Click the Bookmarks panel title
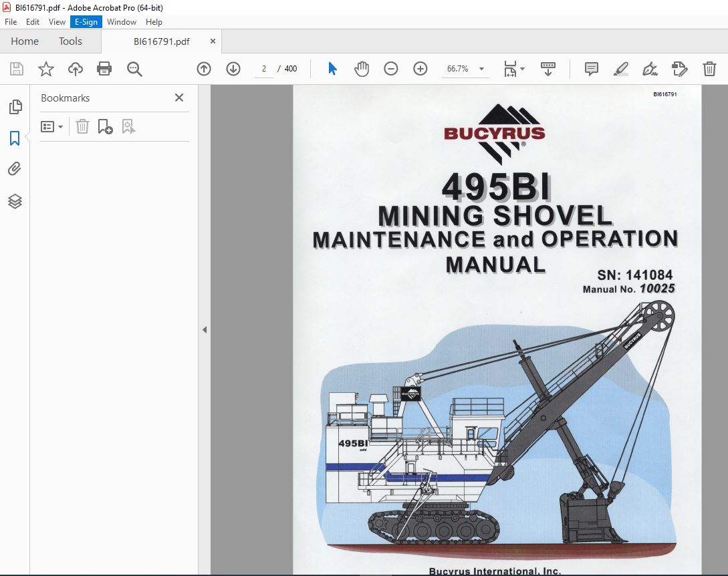Screen dimensions: 728x576 [x=65, y=98]
